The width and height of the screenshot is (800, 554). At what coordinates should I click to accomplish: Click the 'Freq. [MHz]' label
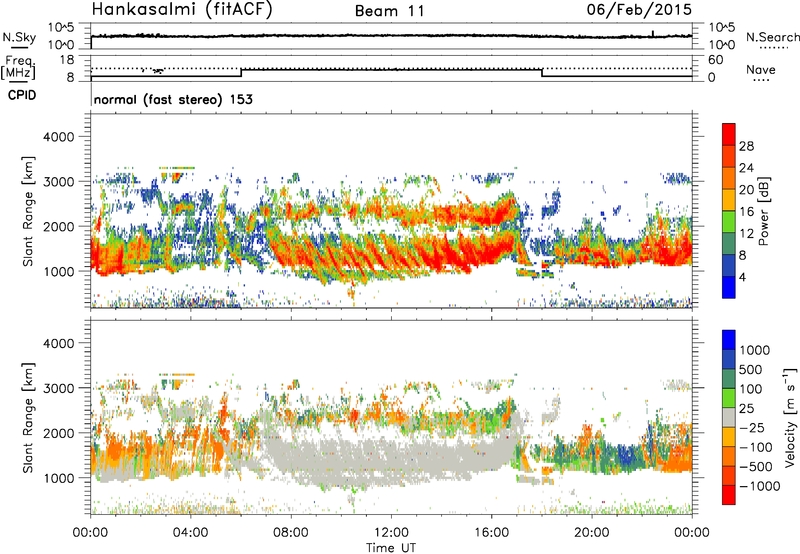tap(18, 68)
